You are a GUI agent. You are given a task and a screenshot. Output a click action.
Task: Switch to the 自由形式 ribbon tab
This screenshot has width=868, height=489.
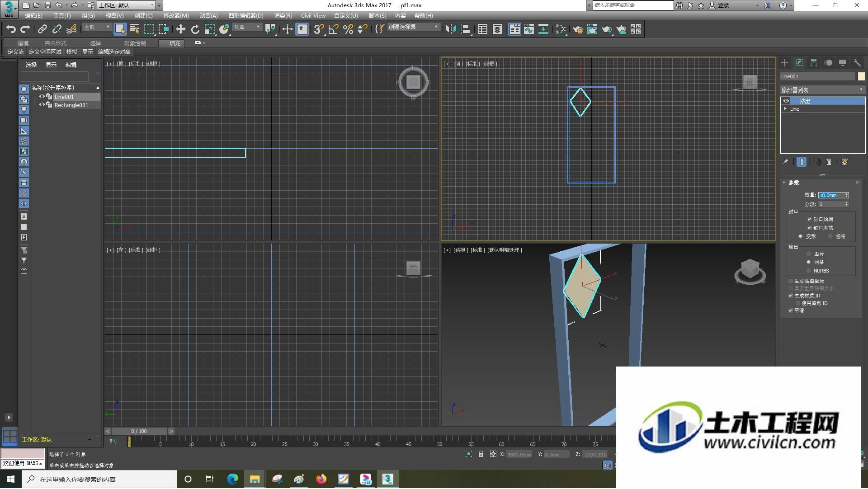point(56,43)
